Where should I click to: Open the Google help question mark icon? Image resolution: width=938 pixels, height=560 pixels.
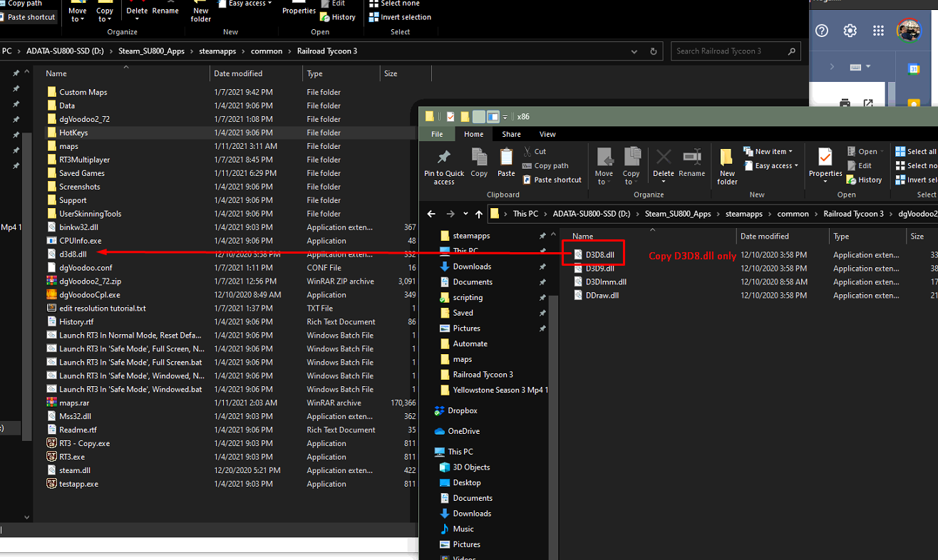[x=822, y=31]
